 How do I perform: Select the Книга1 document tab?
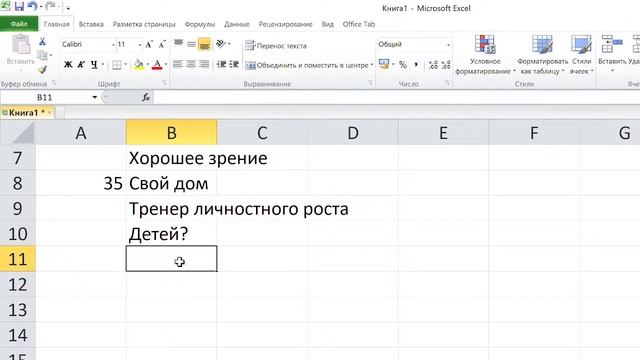click(27, 113)
